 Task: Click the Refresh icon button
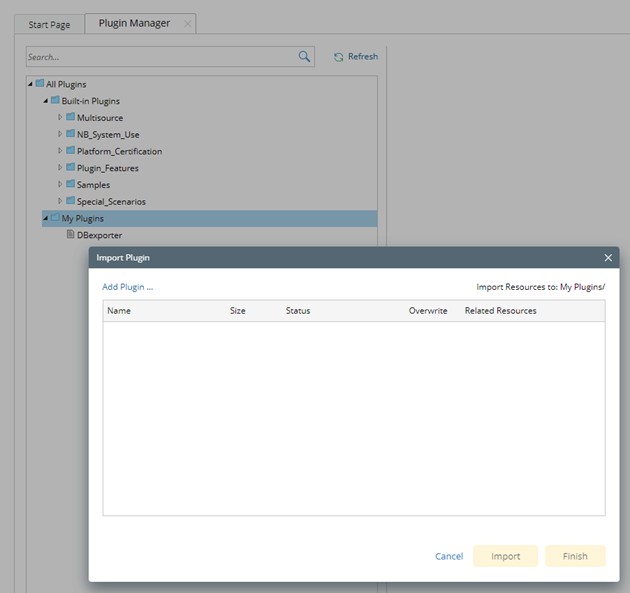pyautogui.click(x=339, y=57)
